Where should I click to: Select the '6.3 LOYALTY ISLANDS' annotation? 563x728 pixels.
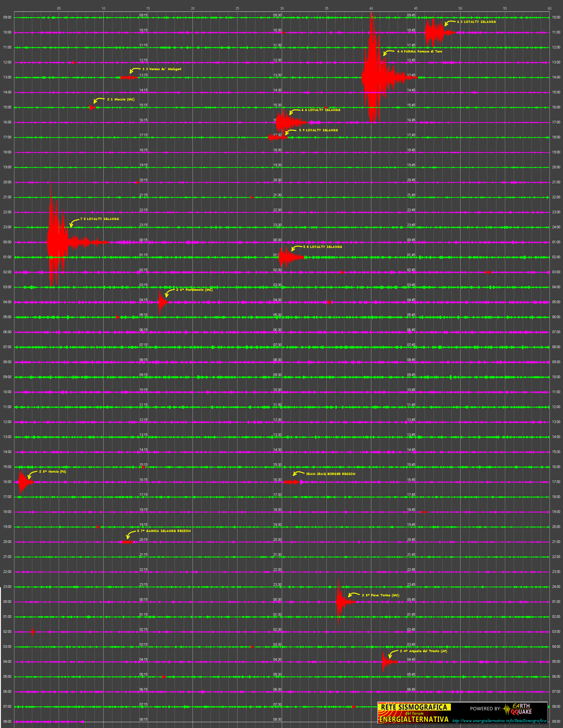point(476,22)
